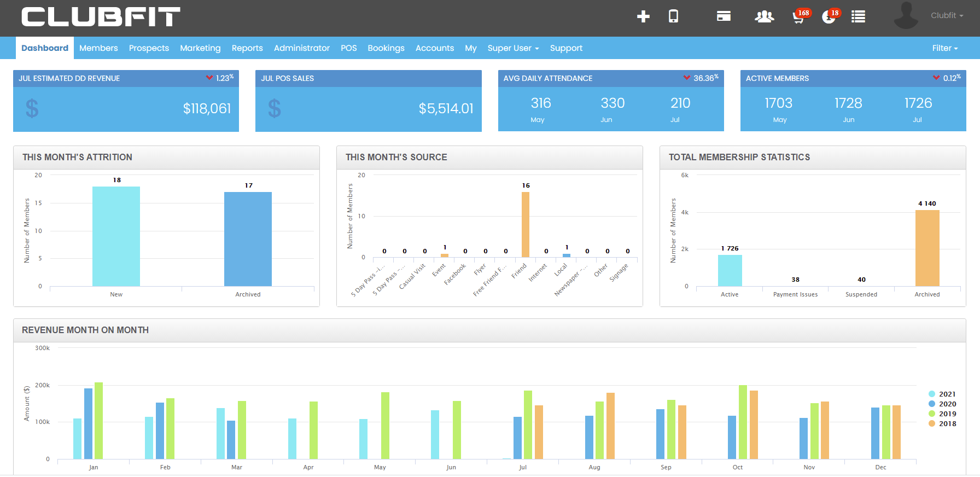
Task: Open the Prospects menu
Action: click(149, 48)
